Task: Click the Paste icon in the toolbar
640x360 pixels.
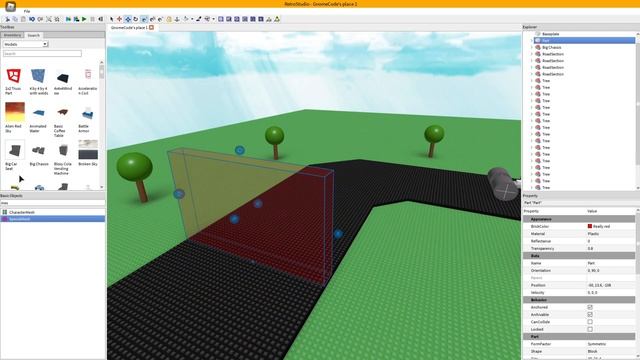Action: point(23,19)
